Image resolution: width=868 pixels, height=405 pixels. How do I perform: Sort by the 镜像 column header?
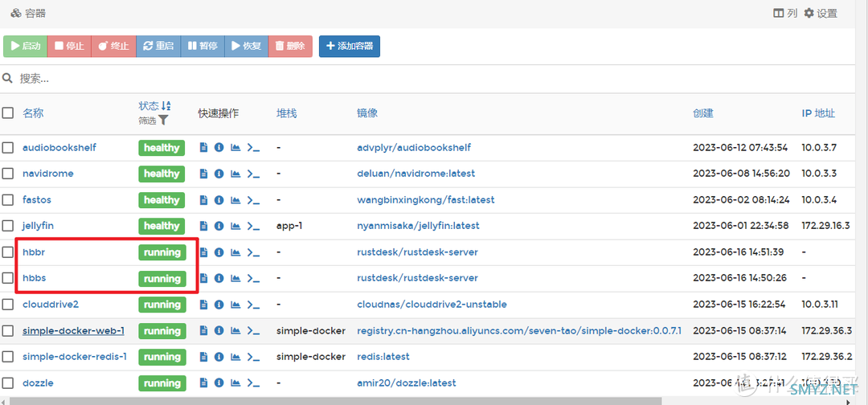[x=367, y=112]
